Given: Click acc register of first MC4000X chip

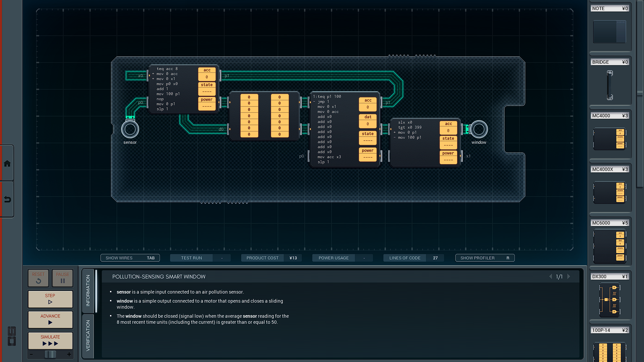Looking at the screenshot, I should [207, 74].
